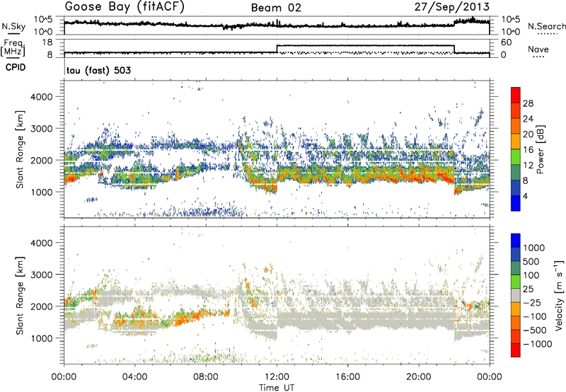Click the '100' value on the Velocity scale

(531, 275)
